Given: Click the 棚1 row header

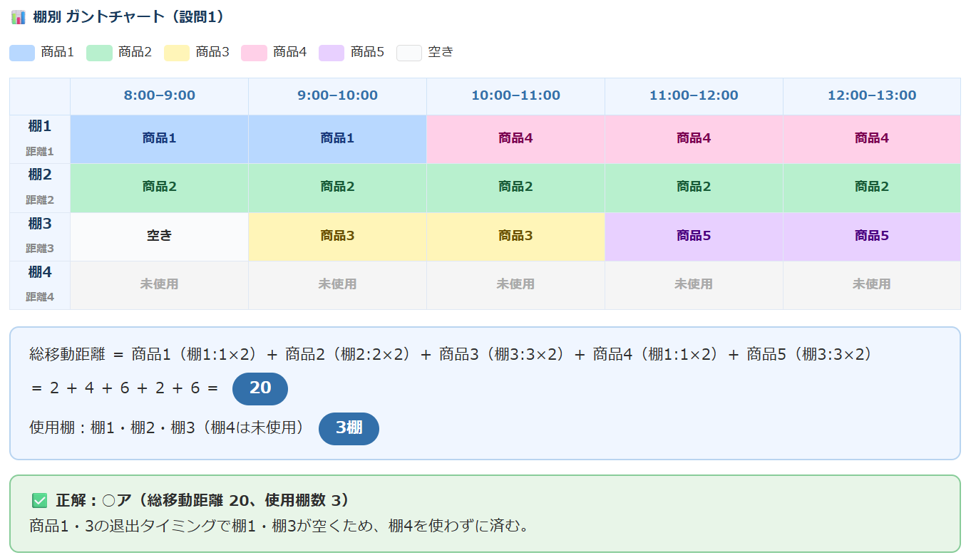Looking at the screenshot, I should coord(40,139).
